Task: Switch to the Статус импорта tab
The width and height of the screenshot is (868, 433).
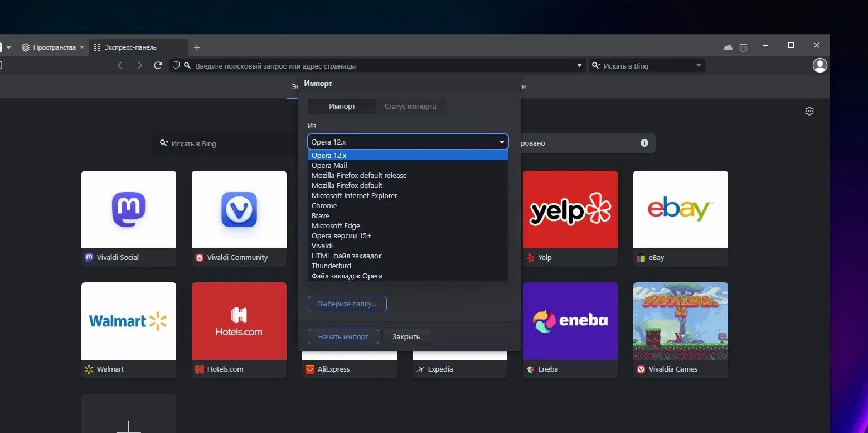Action: 410,106
